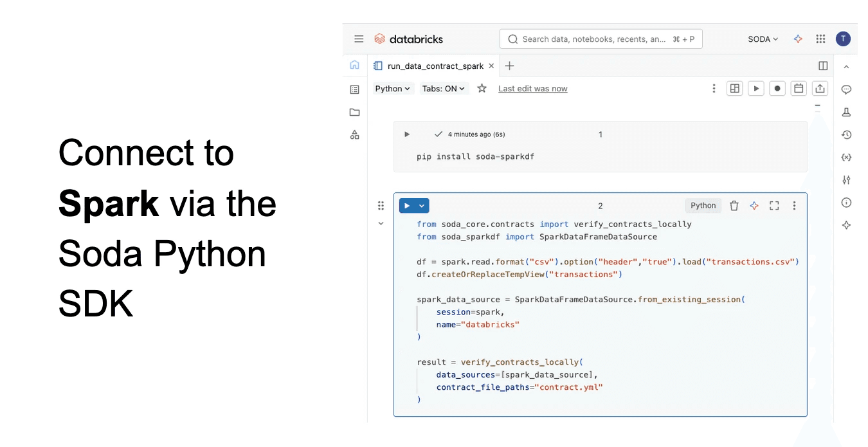The height and width of the screenshot is (447, 868).
Task: Click the compute status circle button
Action: [x=777, y=89]
